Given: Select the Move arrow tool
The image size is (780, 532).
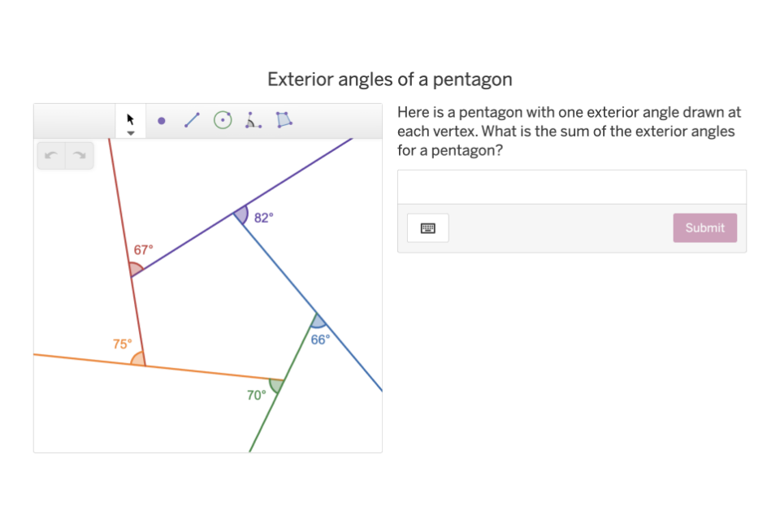Looking at the screenshot, I should tap(130, 118).
